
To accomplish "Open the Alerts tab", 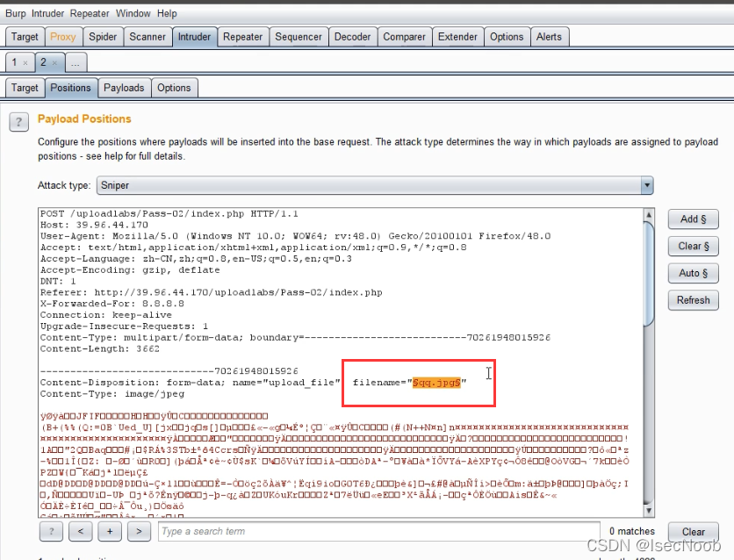I will pos(549,37).
